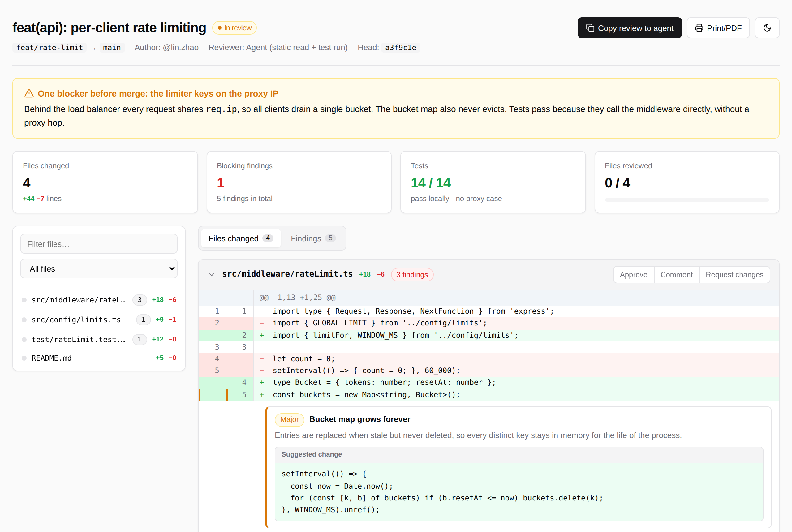Click the Copy review to agent button

coord(629,28)
